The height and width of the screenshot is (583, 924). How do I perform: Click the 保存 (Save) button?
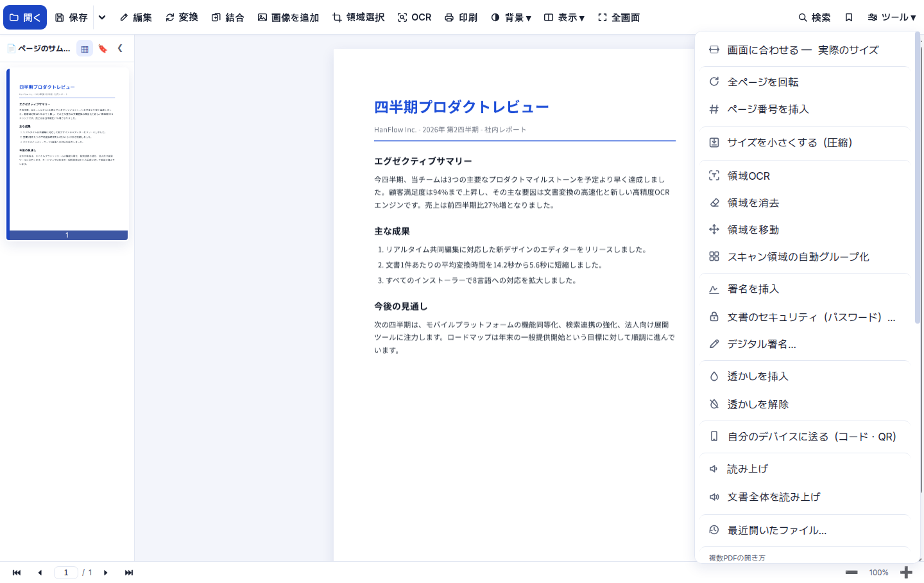[71, 17]
